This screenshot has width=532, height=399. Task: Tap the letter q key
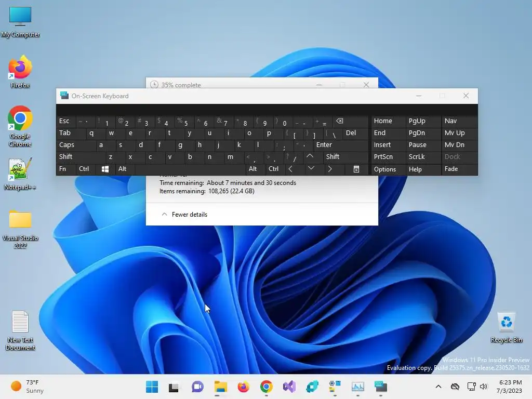coord(91,132)
